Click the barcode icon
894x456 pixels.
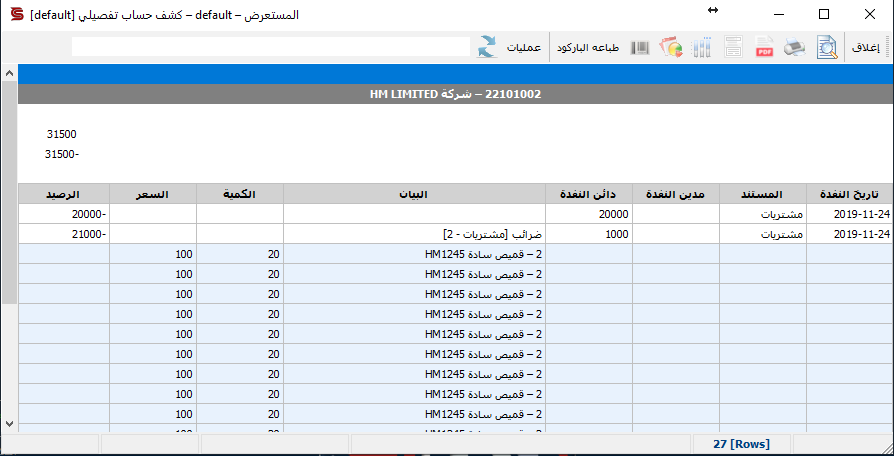coord(640,47)
